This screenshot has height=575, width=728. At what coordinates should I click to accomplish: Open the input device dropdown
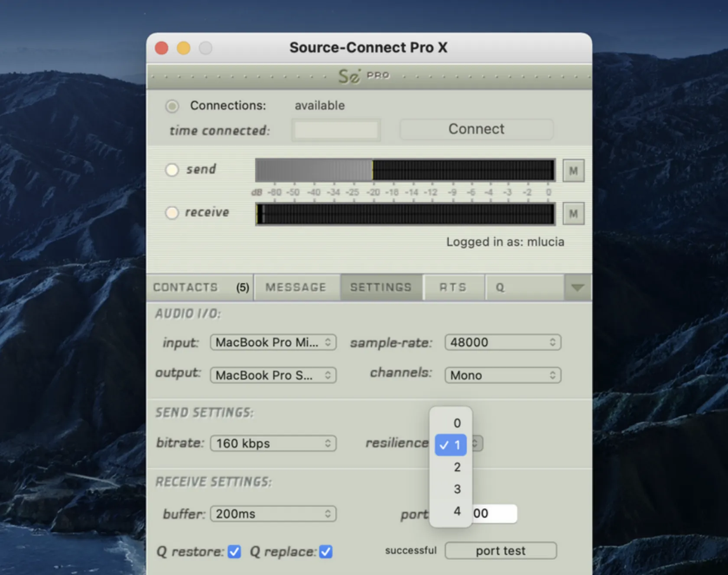[273, 342]
